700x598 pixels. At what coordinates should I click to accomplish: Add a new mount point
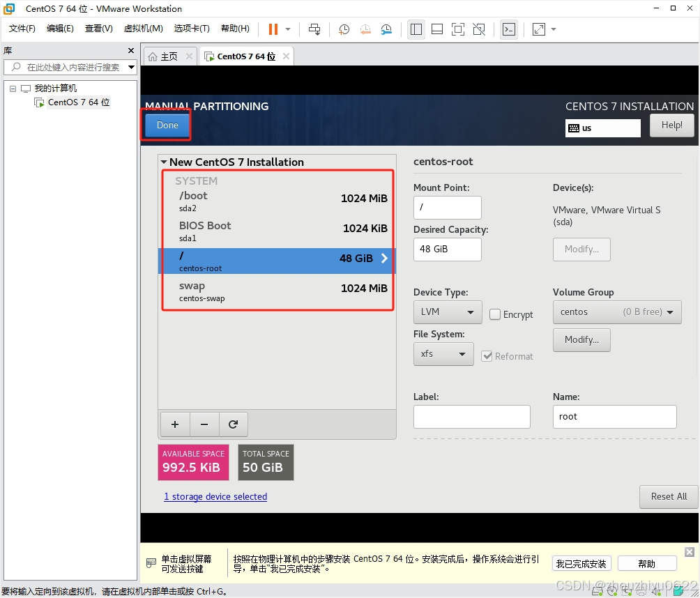(175, 424)
